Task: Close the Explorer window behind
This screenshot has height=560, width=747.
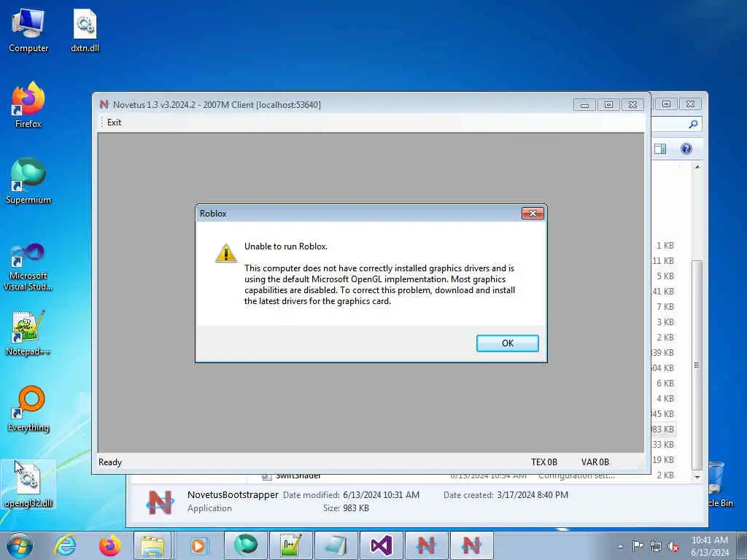Action: (x=690, y=104)
